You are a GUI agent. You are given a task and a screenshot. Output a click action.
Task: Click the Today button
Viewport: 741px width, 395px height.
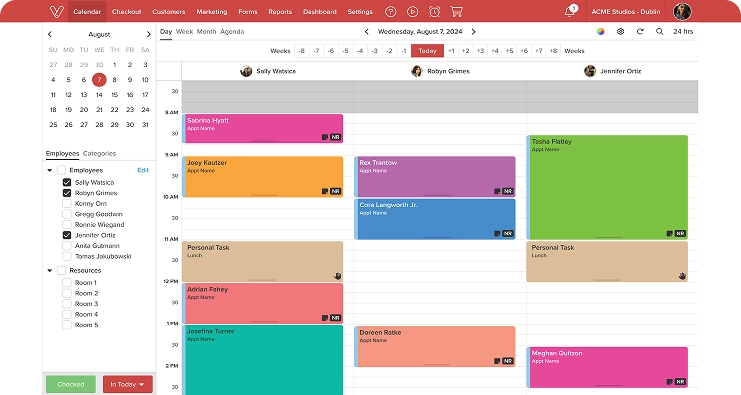[427, 51]
